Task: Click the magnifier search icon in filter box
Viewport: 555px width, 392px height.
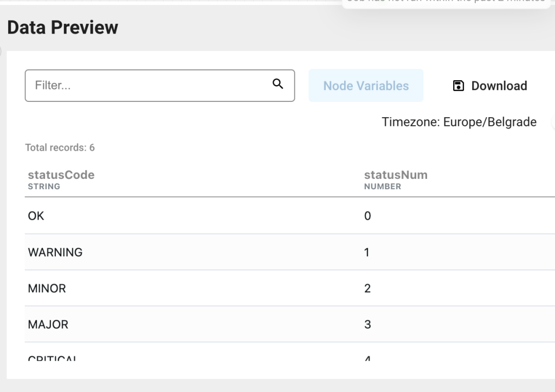Action: [278, 83]
